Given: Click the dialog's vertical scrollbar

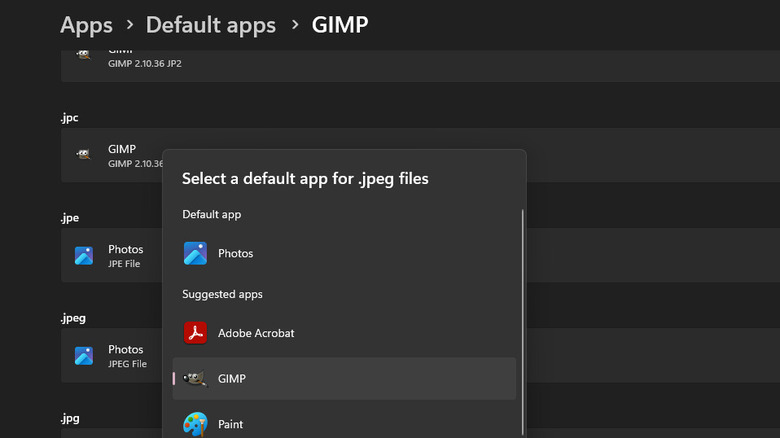Looking at the screenshot, I should coord(523,323).
